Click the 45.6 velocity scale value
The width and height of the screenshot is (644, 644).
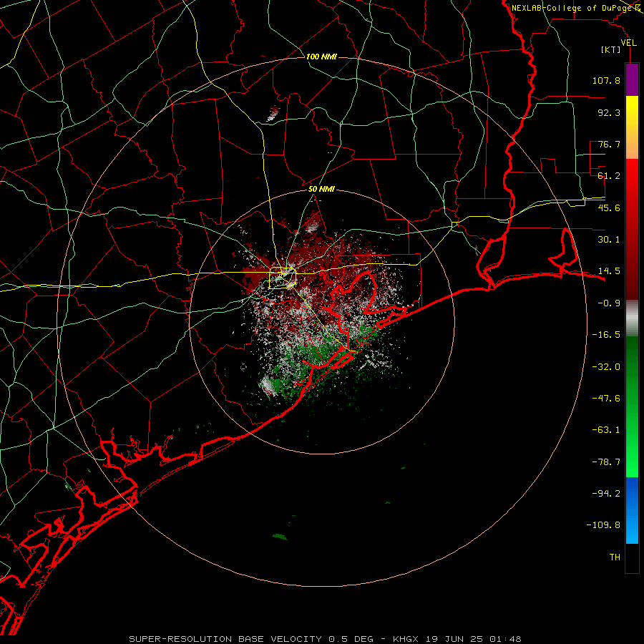coord(609,208)
